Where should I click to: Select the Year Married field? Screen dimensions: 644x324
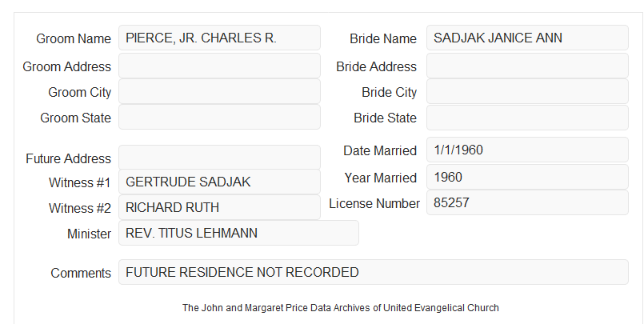tap(527, 177)
